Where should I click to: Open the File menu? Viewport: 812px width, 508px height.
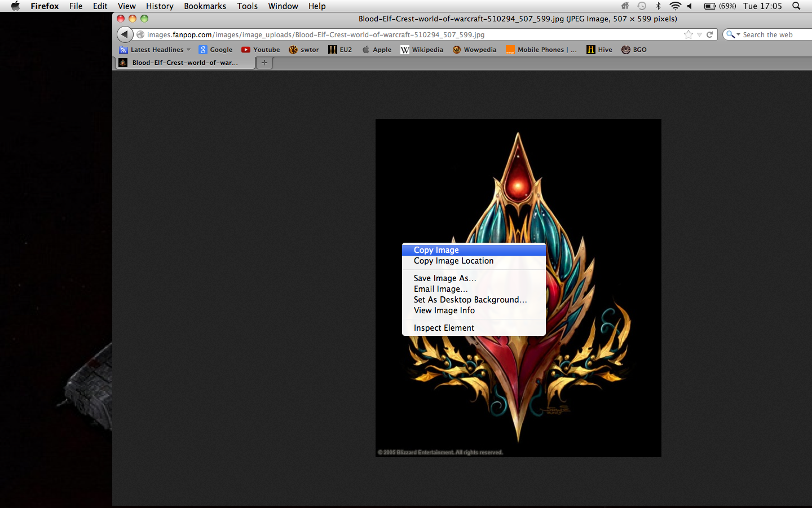(76, 6)
